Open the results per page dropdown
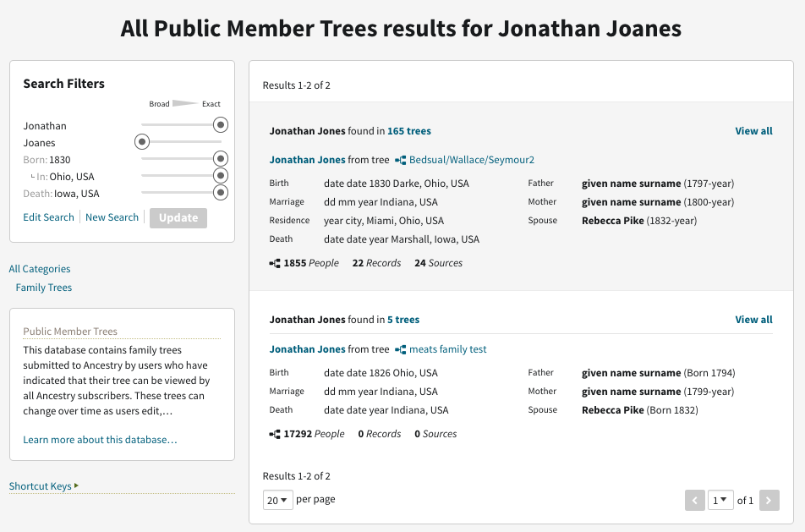 point(277,500)
